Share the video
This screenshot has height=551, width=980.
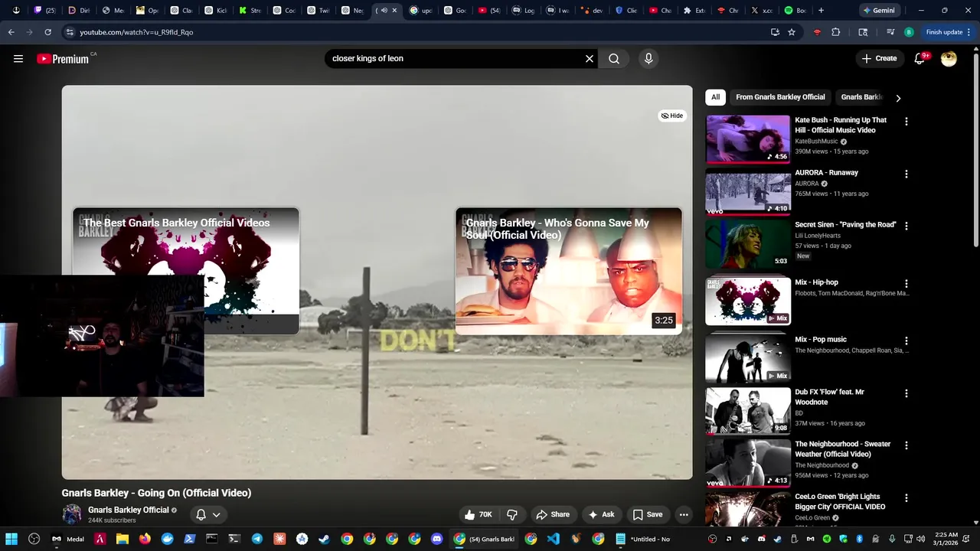tap(553, 514)
